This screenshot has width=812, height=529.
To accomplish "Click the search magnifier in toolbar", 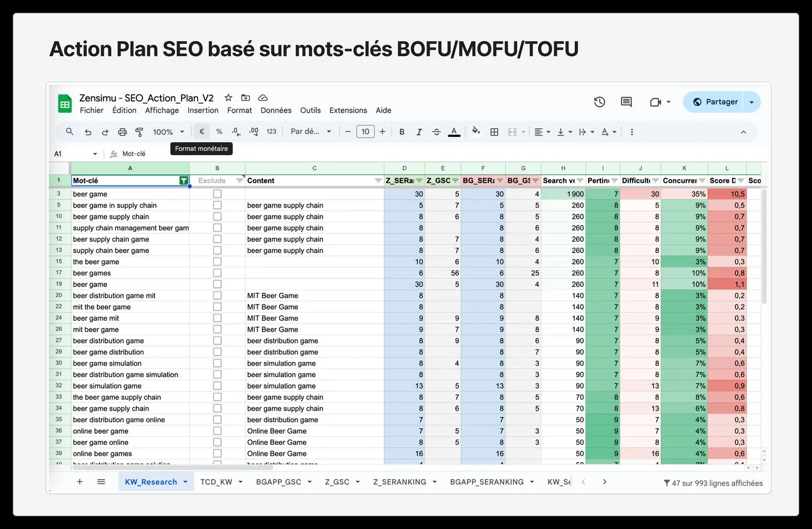I will tap(70, 132).
